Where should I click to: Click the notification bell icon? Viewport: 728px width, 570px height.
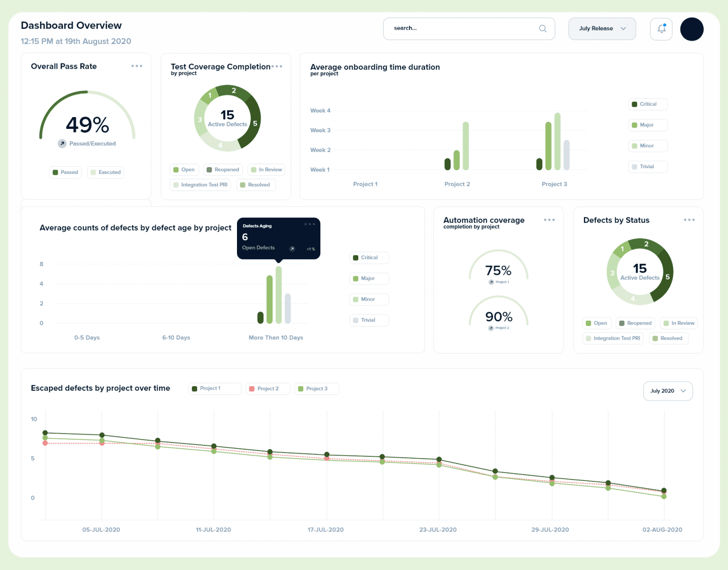coord(661,29)
